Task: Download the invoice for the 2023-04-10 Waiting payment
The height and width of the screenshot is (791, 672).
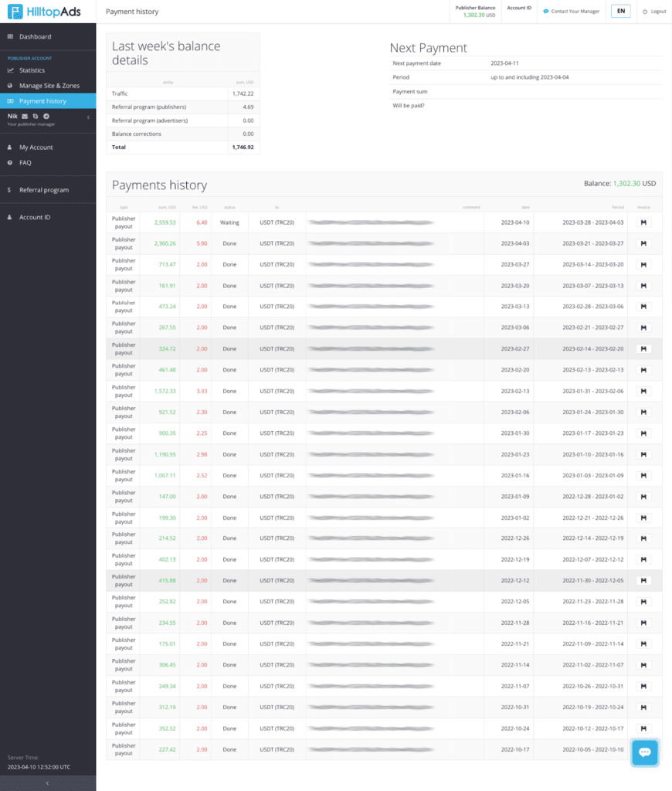Action: (x=642, y=222)
